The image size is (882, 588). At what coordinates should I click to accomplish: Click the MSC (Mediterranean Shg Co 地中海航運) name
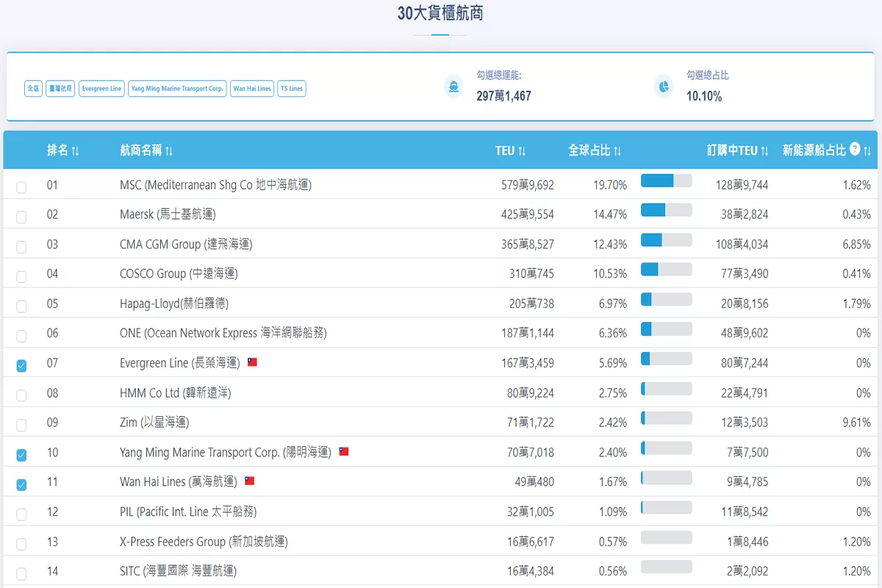click(215, 185)
